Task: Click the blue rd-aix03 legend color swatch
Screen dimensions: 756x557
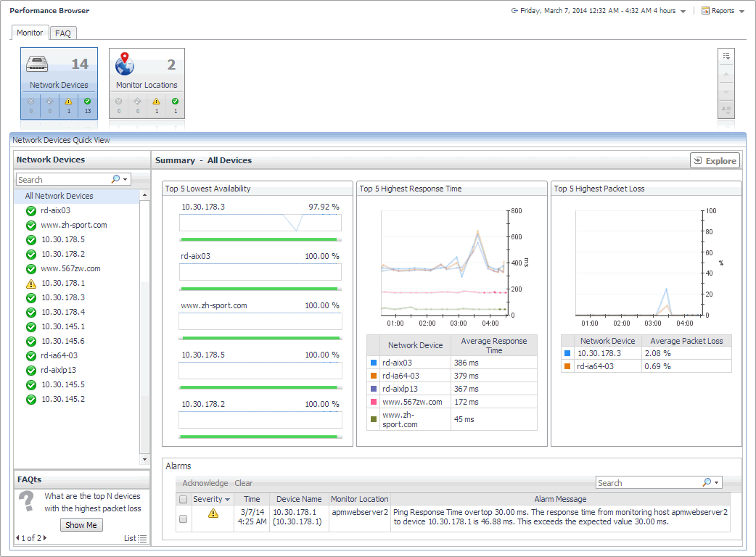Action: click(374, 363)
